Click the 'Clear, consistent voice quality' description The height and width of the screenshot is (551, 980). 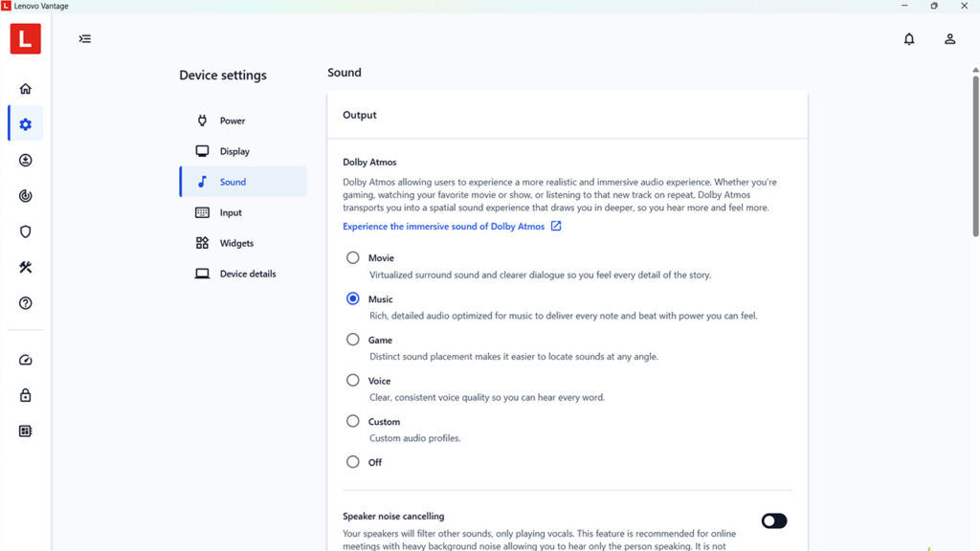coord(487,397)
